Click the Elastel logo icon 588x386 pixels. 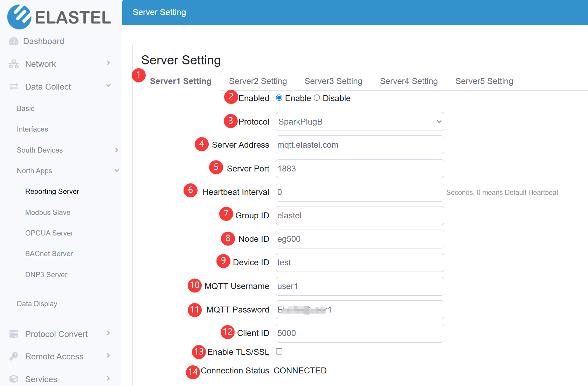pyautogui.click(x=19, y=17)
